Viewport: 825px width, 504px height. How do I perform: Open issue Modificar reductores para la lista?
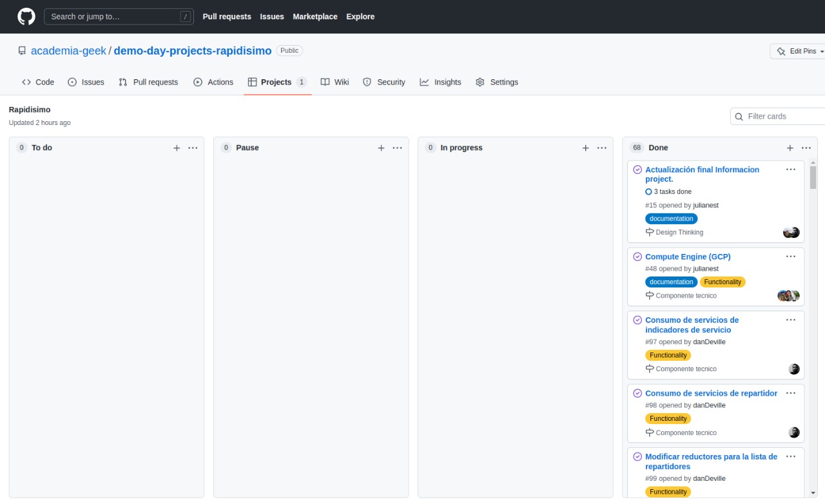click(x=711, y=461)
